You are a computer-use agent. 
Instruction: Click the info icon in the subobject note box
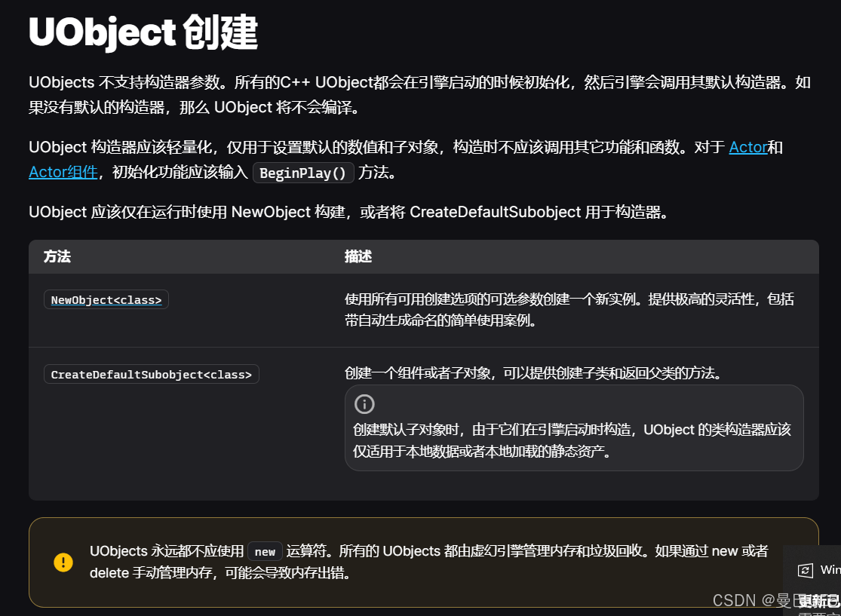point(364,404)
